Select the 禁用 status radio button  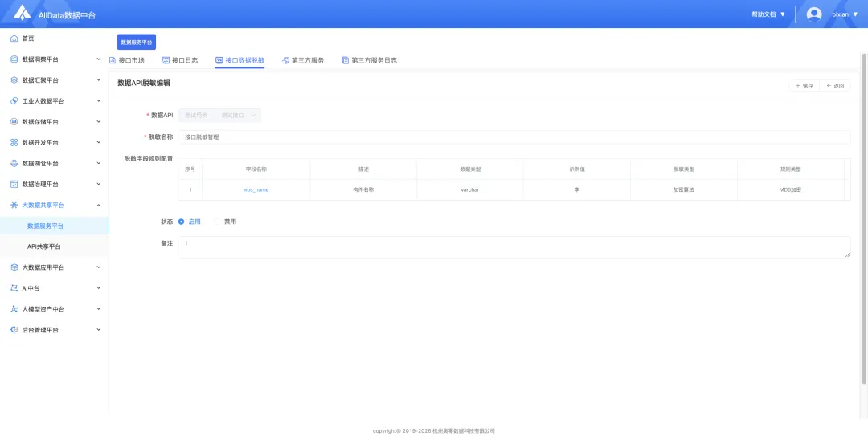pyautogui.click(x=217, y=222)
